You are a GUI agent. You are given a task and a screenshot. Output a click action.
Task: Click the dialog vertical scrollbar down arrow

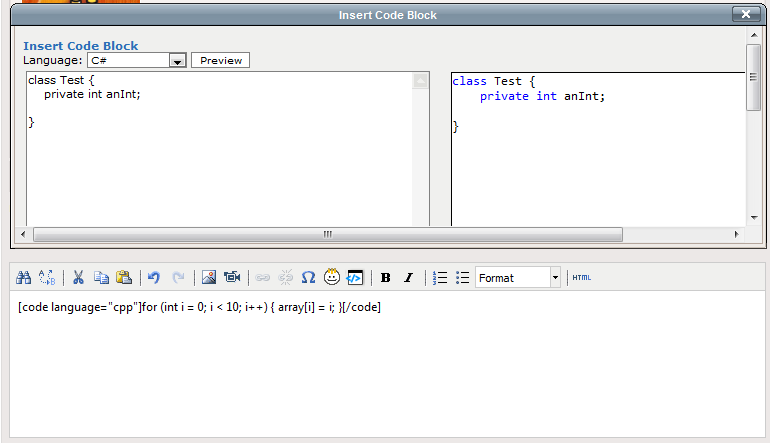pos(754,218)
